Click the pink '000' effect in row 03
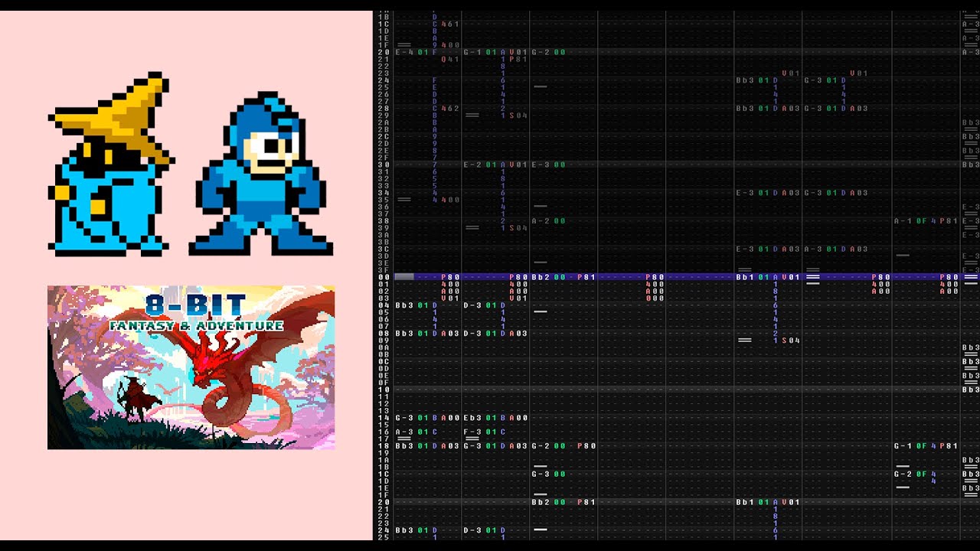The width and height of the screenshot is (980, 551). 655,298
